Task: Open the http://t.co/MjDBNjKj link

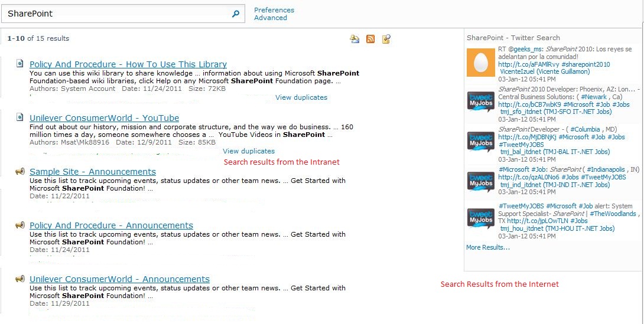Action: [528, 137]
